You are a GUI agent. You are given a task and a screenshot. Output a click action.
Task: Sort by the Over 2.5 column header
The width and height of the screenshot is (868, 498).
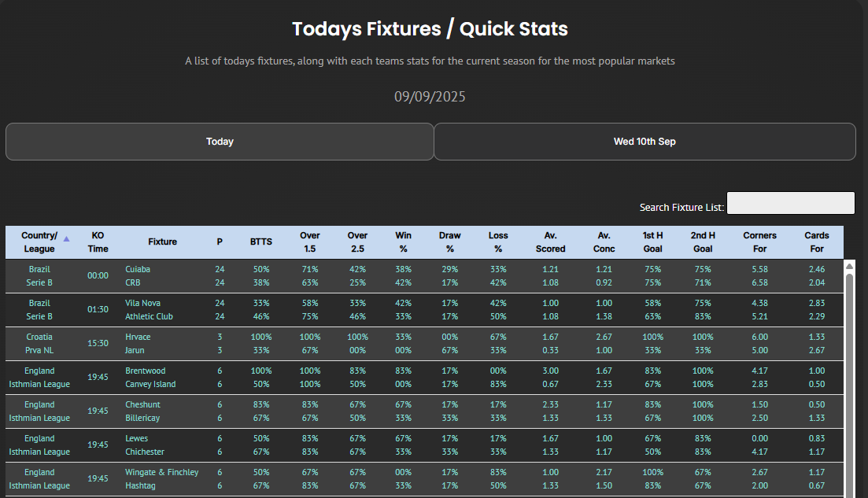[x=357, y=242]
